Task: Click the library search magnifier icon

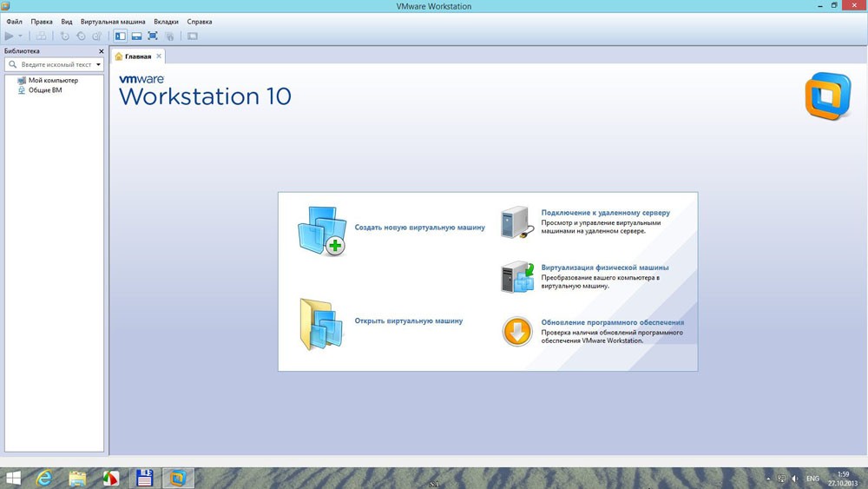Action: coord(13,65)
